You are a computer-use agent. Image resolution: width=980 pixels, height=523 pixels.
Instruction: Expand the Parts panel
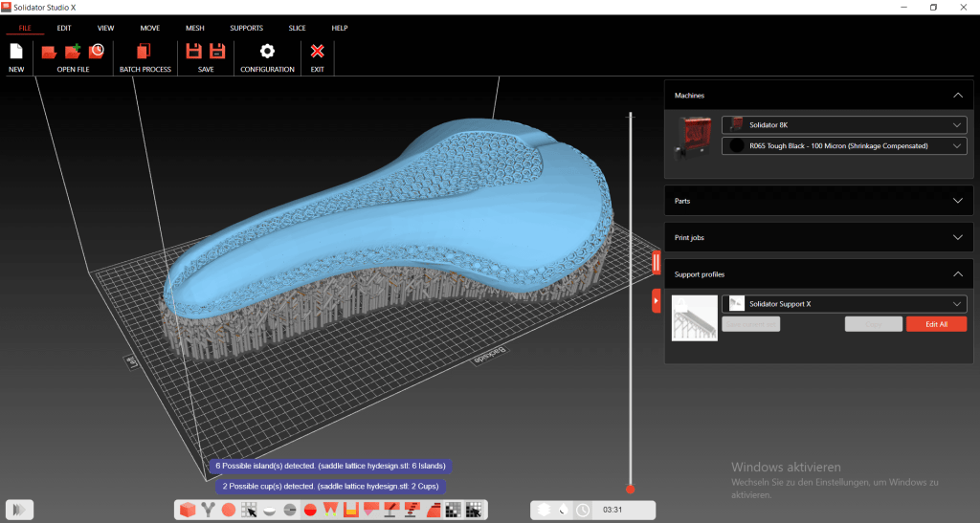tap(957, 201)
